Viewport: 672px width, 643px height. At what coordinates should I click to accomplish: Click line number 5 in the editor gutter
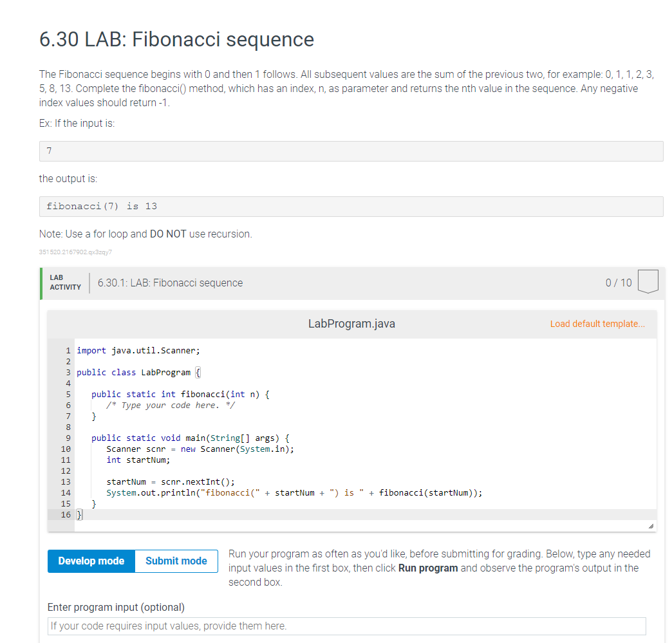(67, 394)
